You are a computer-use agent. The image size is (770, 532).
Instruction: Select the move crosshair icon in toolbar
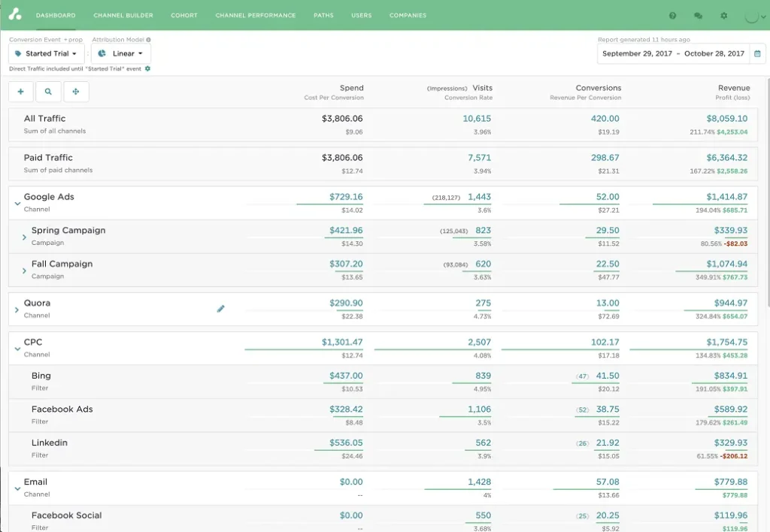[74, 91]
